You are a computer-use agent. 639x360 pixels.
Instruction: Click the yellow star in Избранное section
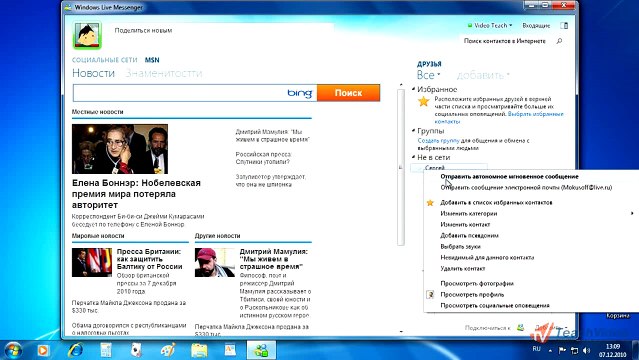click(x=424, y=101)
